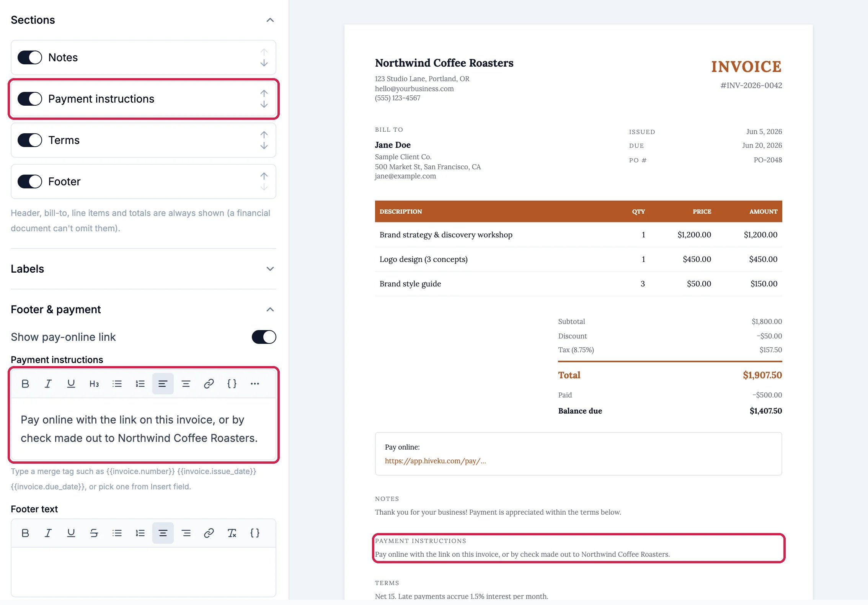Image resolution: width=868 pixels, height=605 pixels.
Task: Insert merge field in Payment instructions editor
Action: click(x=232, y=384)
